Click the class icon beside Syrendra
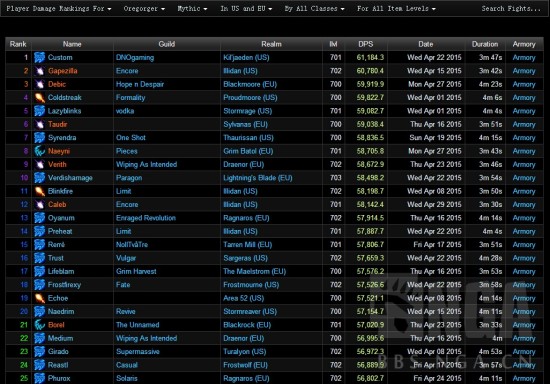Viewport: 550px width, 384px height. [40, 137]
